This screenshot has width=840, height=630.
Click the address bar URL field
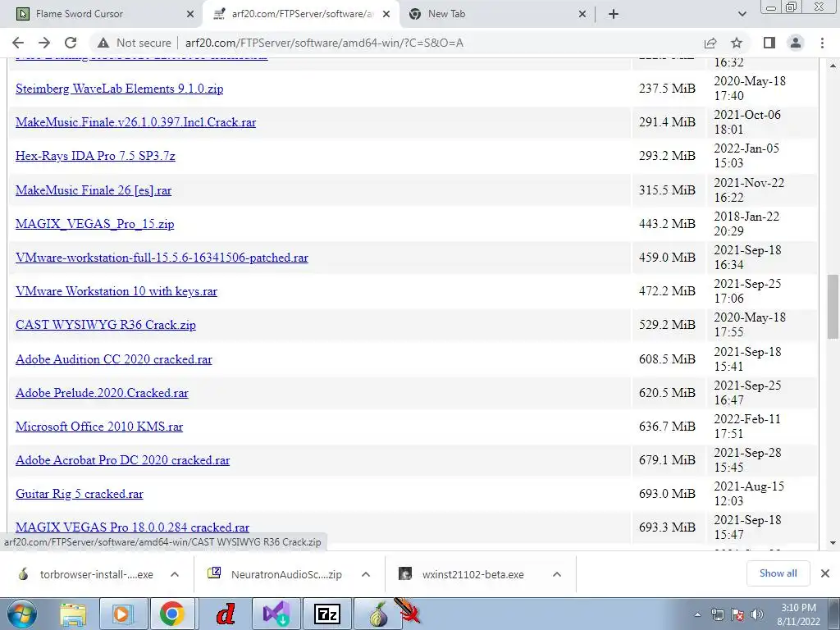[324, 43]
